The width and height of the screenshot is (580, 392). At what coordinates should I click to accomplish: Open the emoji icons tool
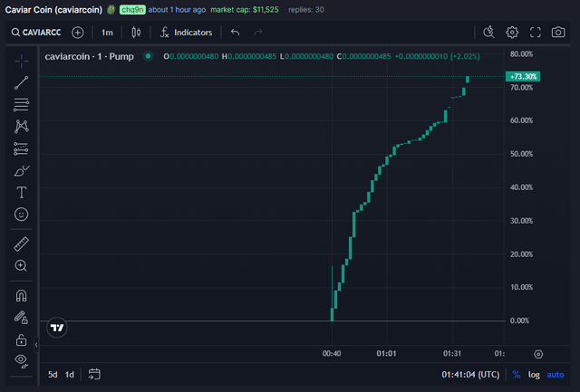coord(22,215)
